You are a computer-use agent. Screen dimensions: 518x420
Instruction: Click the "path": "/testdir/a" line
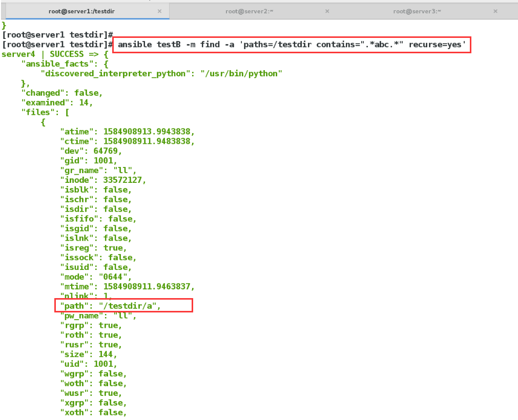coord(110,306)
